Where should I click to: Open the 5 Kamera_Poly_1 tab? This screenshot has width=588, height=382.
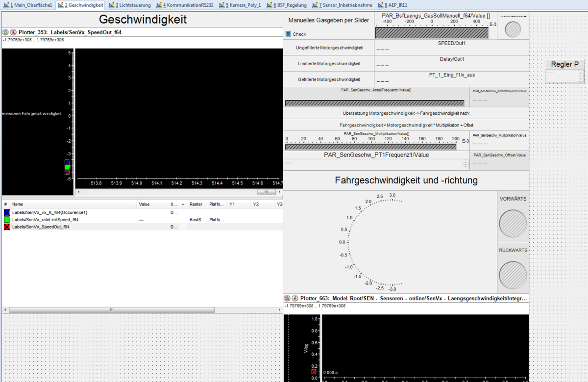(243, 5)
